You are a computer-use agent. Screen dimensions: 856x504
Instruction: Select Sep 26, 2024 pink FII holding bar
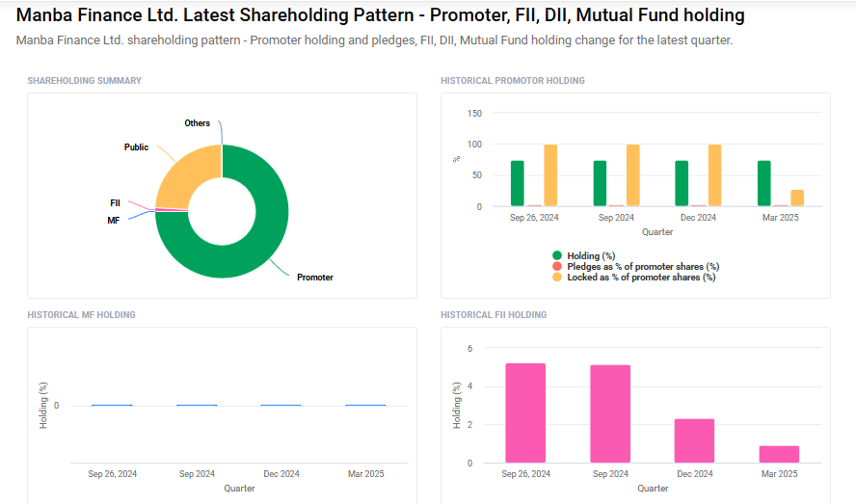click(x=525, y=413)
